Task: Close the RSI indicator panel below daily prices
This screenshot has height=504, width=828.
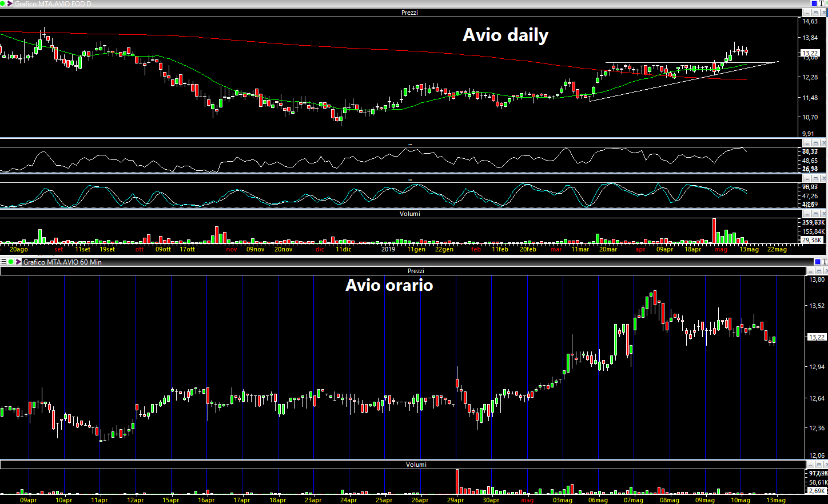Action: [x=823, y=143]
